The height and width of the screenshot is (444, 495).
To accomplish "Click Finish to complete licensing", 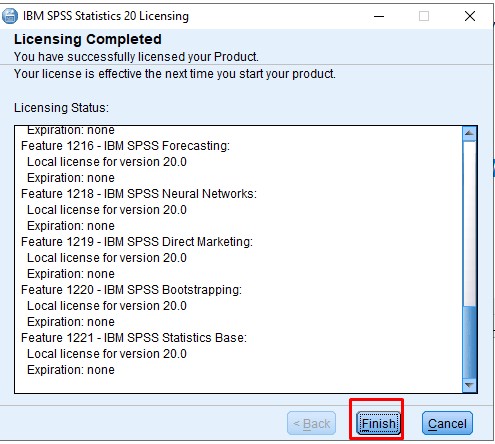I will pos(379,424).
